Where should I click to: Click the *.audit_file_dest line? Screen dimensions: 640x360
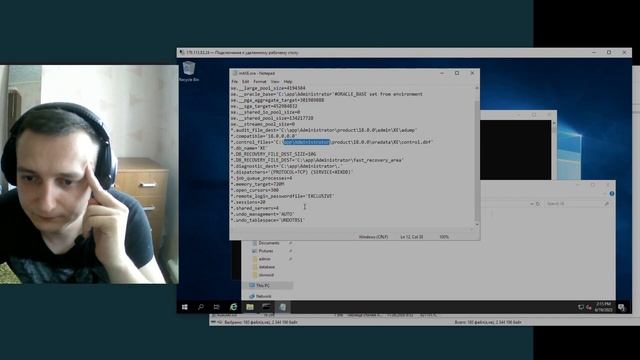324,130
